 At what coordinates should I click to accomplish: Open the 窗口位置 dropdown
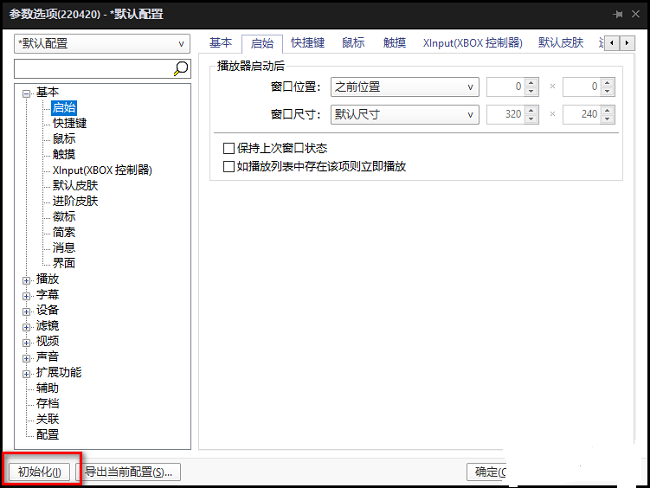(x=405, y=88)
